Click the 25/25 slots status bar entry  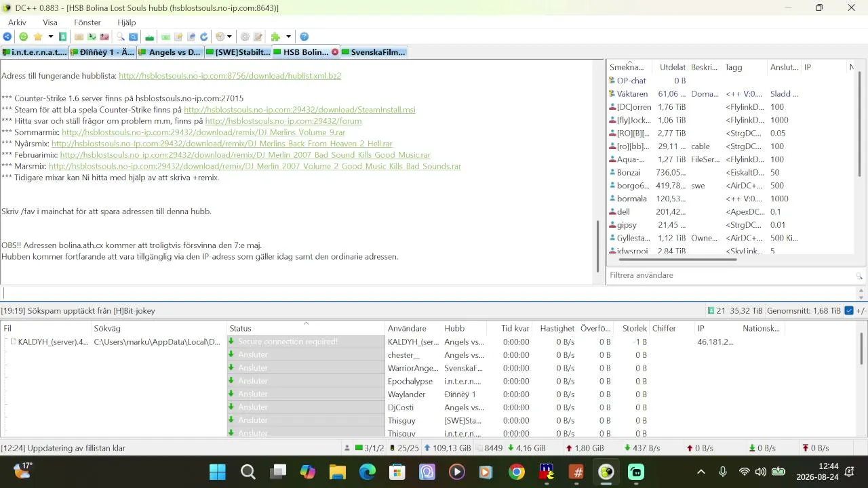403,449
